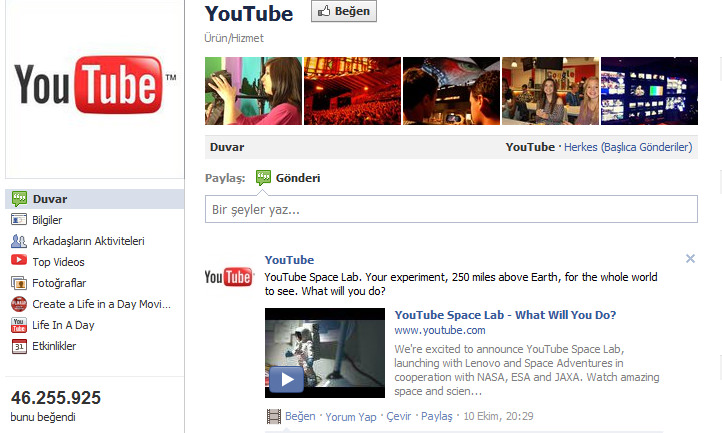Open the singer with microphone photo thumbnail
This screenshot has width=722, height=433.
click(253, 91)
